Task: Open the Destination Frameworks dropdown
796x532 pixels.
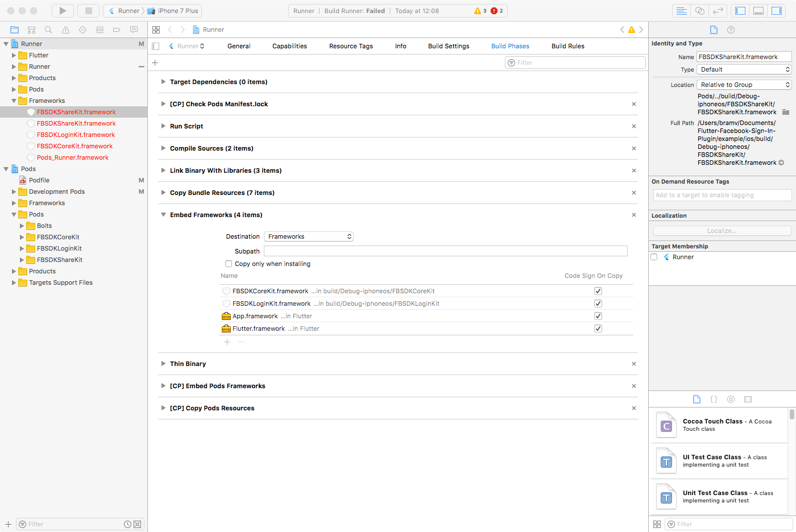Action: click(x=309, y=236)
